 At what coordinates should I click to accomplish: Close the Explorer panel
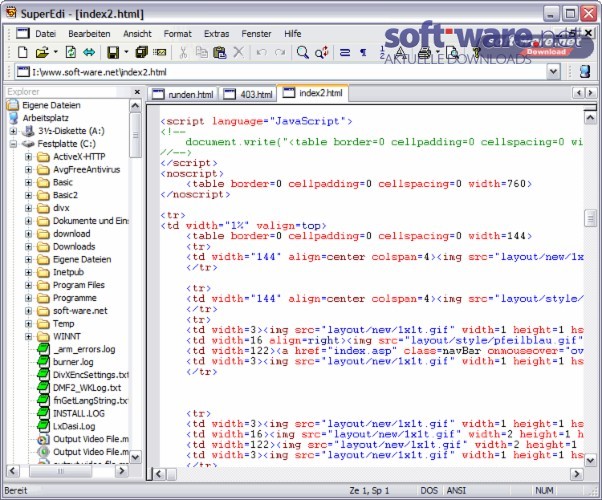[137, 92]
